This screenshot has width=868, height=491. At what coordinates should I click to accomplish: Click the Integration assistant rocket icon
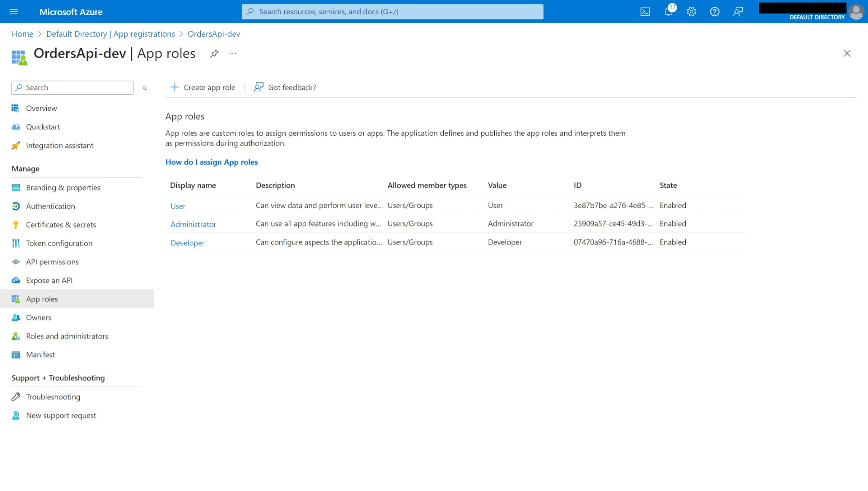(16, 145)
